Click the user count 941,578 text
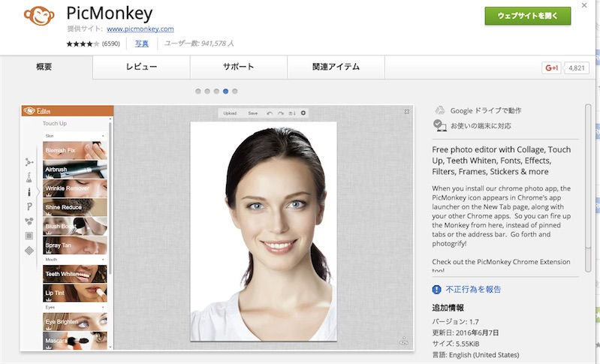600x364 pixels. (199, 44)
